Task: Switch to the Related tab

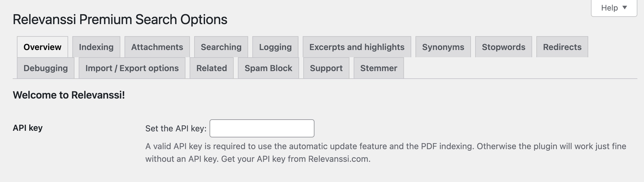Action: tap(211, 68)
